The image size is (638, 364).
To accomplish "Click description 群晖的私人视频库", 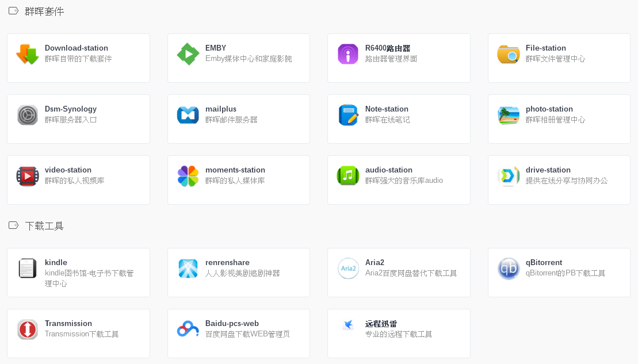I will (x=74, y=181).
